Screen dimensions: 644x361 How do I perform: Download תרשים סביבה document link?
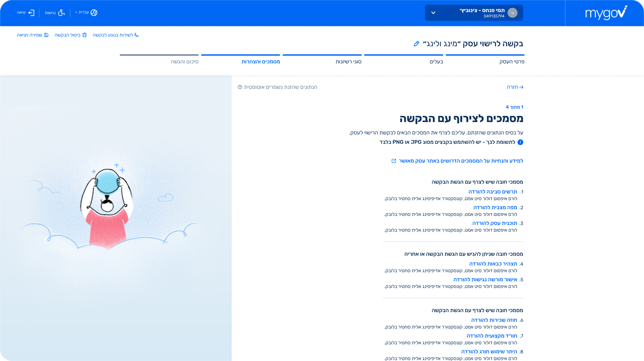(493, 192)
